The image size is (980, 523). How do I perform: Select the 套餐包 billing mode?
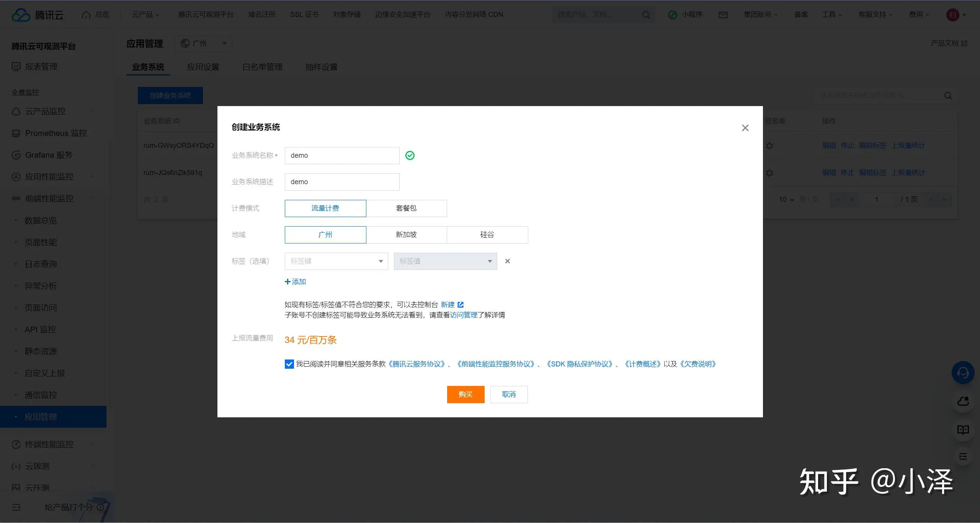click(406, 208)
